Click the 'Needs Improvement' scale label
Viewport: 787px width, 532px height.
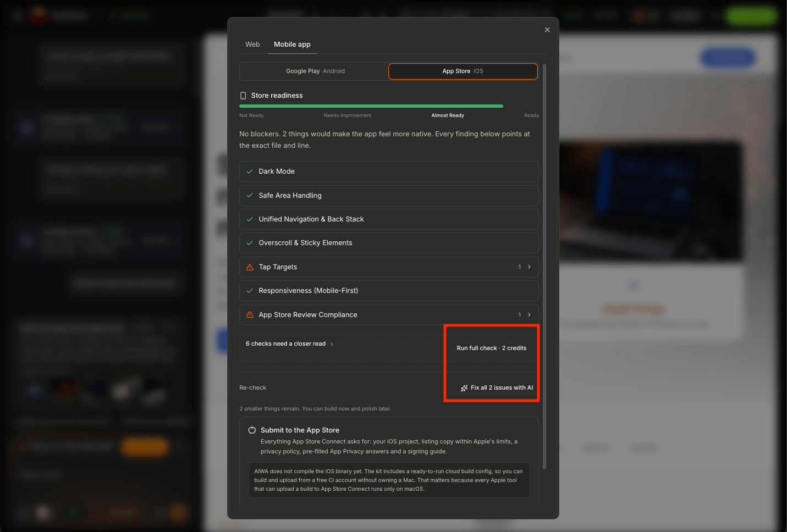(348, 115)
